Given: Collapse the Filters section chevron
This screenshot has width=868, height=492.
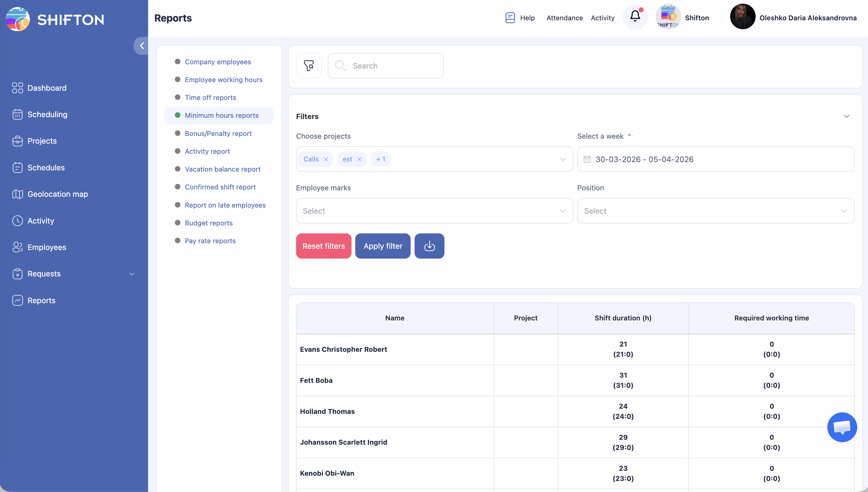Looking at the screenshot, I should [846, 116].
